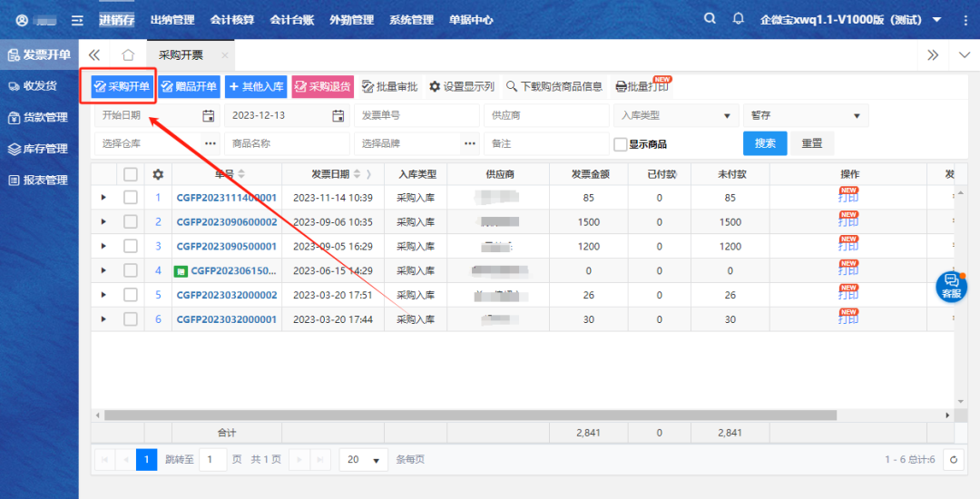Click the horizontal table scrollbar
The height and width of the screenshot is (499, 980).
point(470,416)
